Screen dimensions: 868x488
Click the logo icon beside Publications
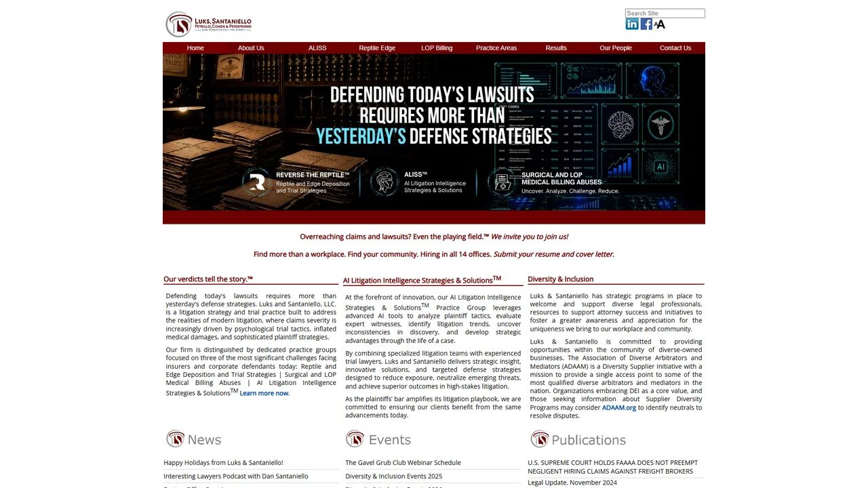tap(540, 439)
